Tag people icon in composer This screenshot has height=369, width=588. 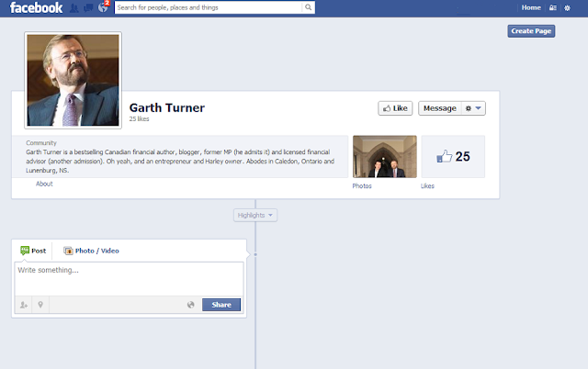click(x=24, y=305)
